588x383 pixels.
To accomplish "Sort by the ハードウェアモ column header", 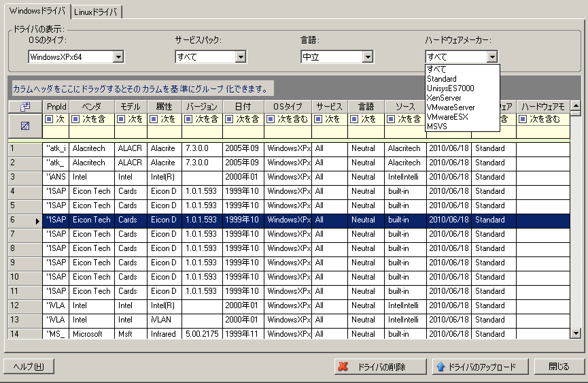I will click(x=543, y=107).
